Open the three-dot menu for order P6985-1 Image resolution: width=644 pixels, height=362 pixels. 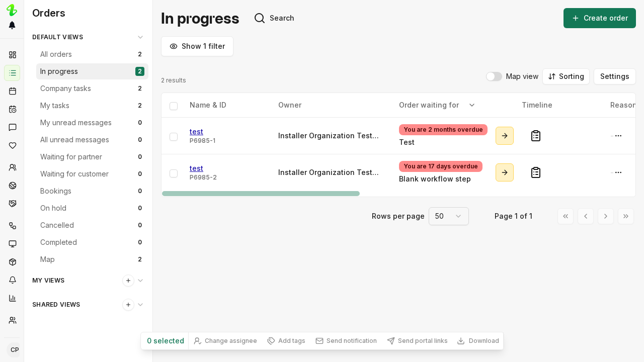pyautogui.click(x=618, y=136)
